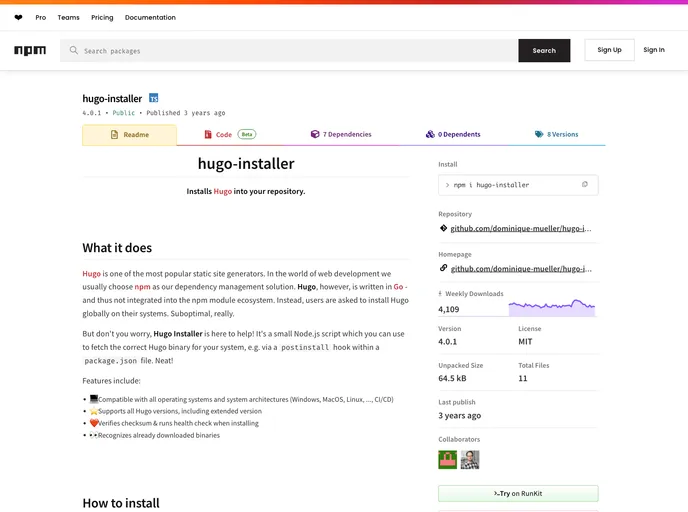
Task: Click the 'How to install' heading
Action: coord(121,503)
